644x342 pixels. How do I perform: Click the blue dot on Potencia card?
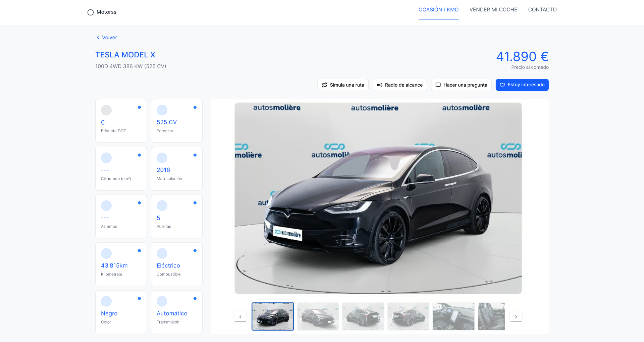coord(195,107)
